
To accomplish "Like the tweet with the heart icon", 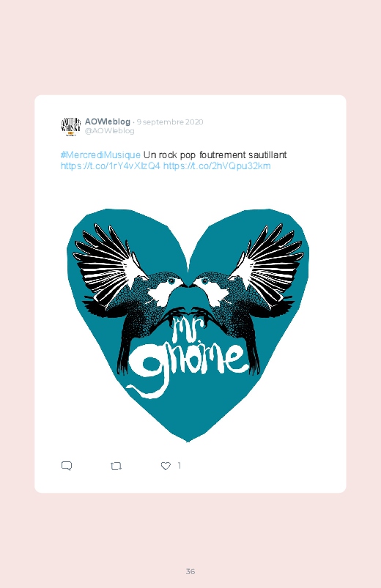I will [166, 466].
